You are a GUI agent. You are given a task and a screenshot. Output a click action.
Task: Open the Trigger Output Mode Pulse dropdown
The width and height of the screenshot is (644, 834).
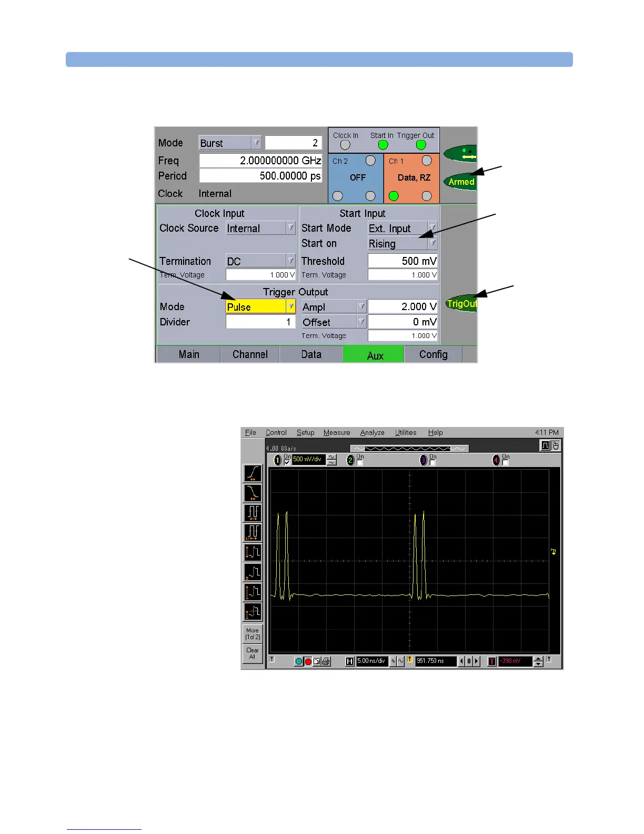(261, 306)
